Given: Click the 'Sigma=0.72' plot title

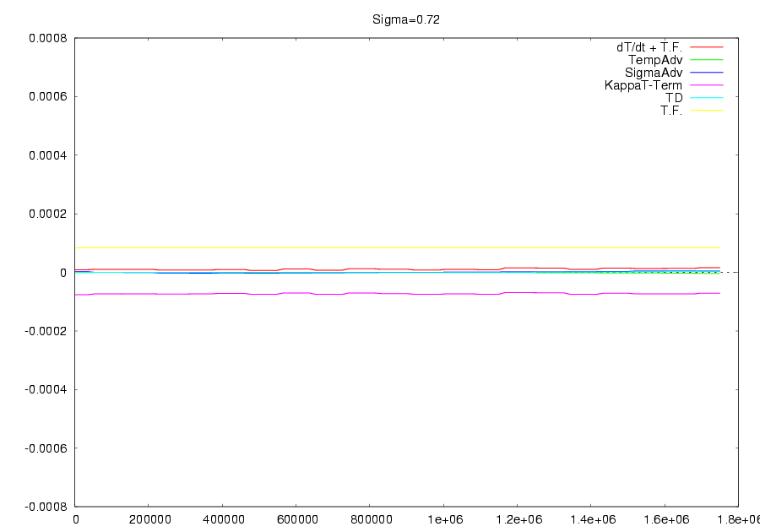Looking at the screenshot, I should pyautogui.click(x=406, y=19).
